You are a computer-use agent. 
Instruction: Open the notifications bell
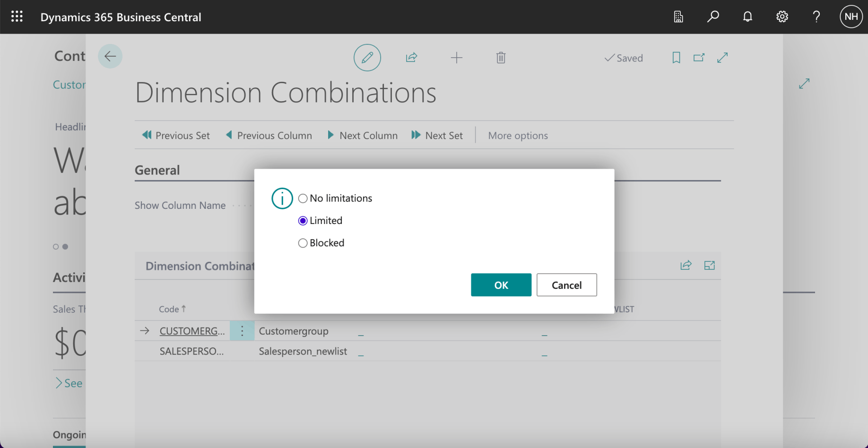[747, 17]
